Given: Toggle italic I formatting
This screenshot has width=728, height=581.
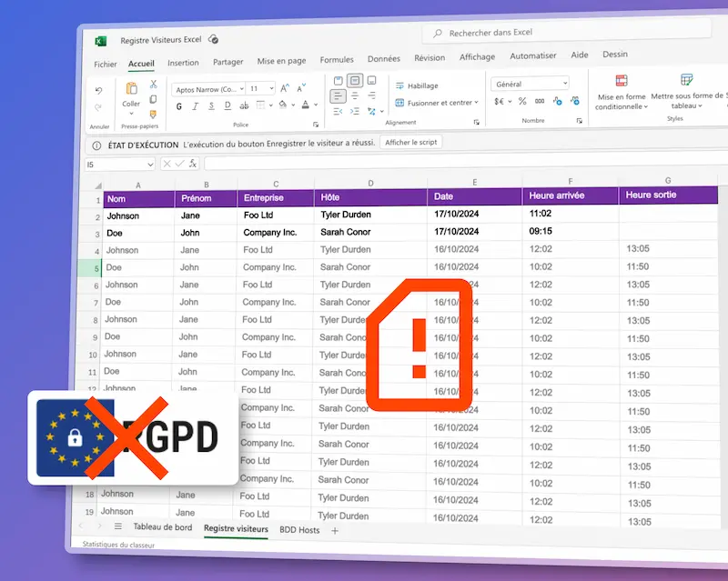Looking at the screenshot, I should click(196, 106).
